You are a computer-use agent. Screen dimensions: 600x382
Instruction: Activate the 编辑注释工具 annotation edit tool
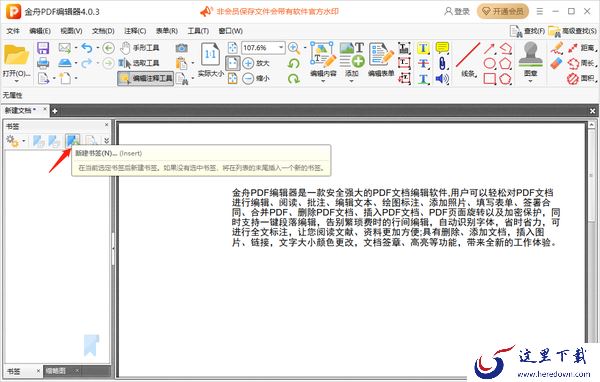pos(145,78)
